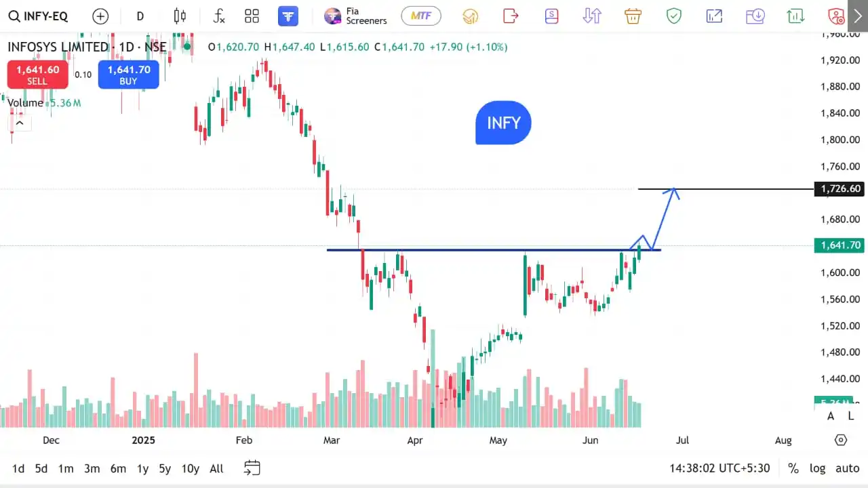Collapse the legend with the caret
This screenshot has width=868, height=488.
20,123
